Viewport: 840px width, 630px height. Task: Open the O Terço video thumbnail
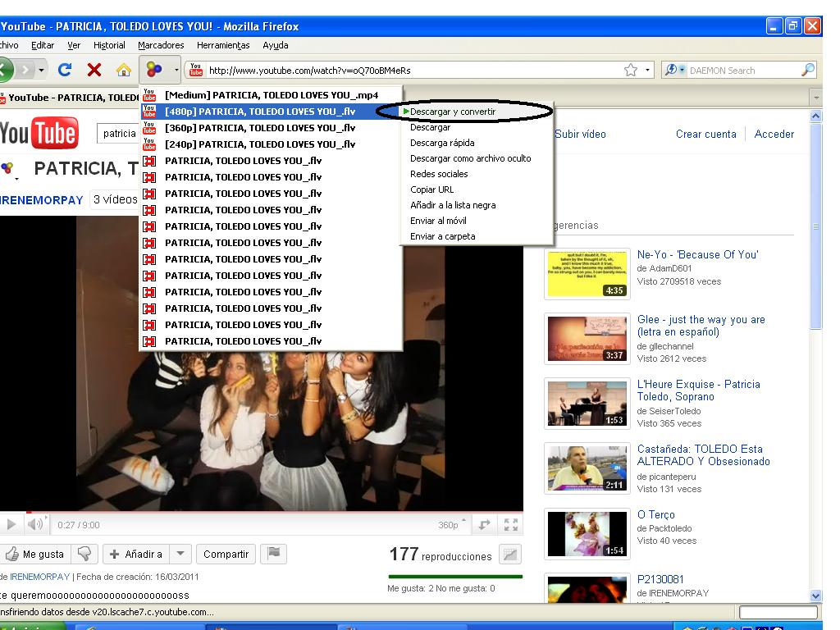click(587, 533)
